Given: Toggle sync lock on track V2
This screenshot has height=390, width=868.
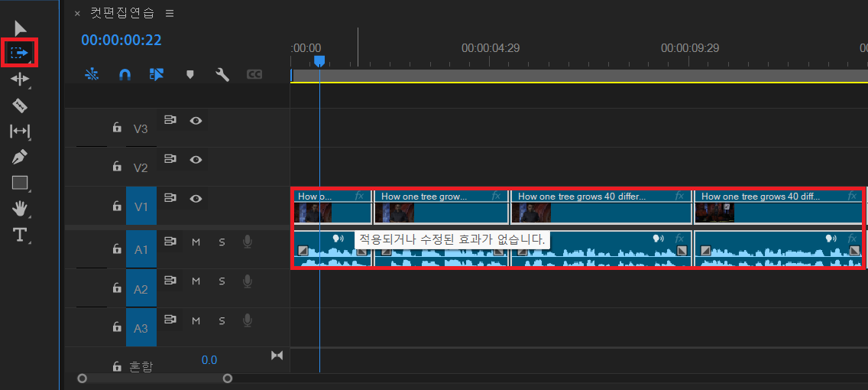Looking at the screenshot, I should tap(170, 159).
